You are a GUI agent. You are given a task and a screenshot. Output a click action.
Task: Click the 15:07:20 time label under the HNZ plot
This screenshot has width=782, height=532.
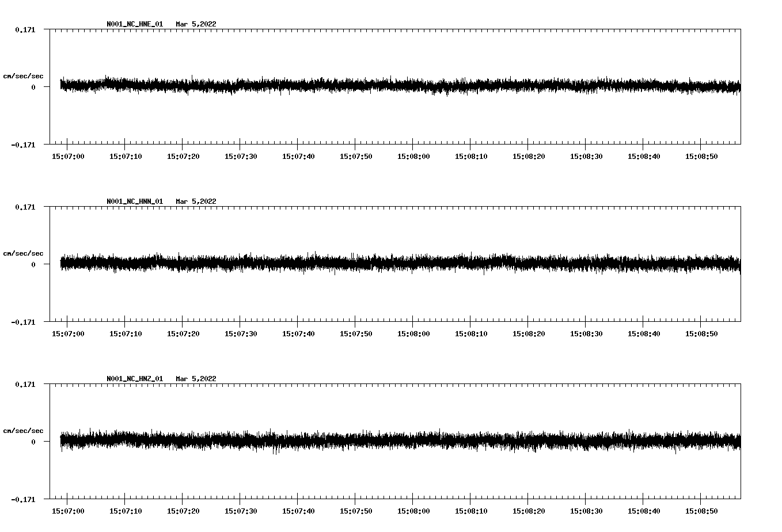pyautogui.click(x=183, y=511)
